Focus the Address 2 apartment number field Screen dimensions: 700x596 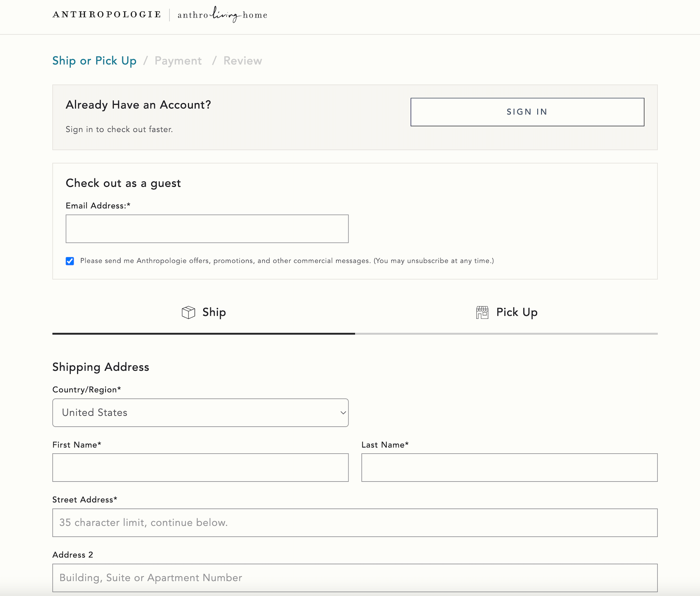point(355,578)
